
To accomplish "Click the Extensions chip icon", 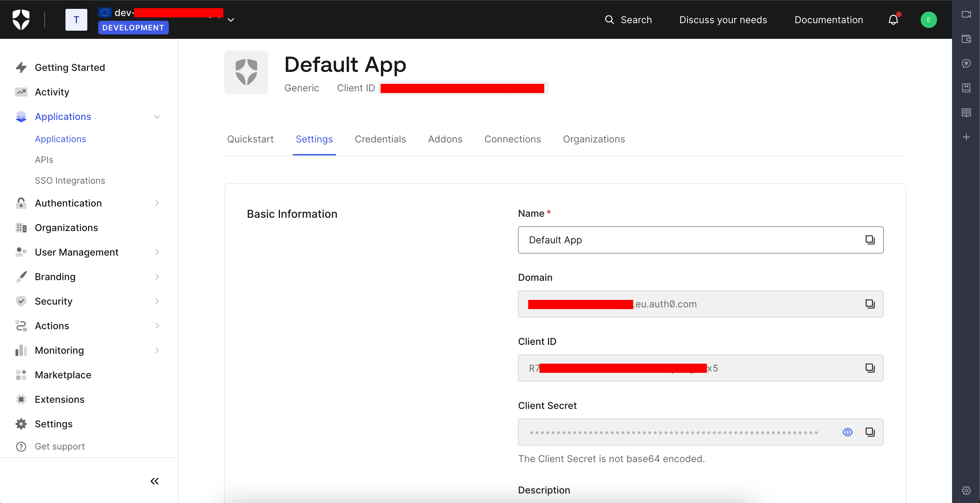I will [21, 399].
